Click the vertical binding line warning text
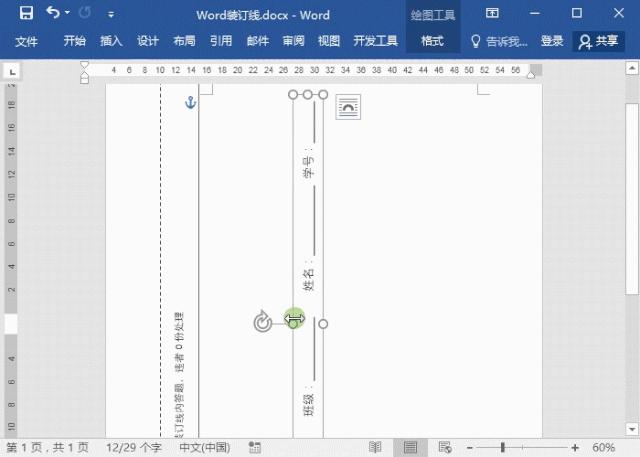 179,375
